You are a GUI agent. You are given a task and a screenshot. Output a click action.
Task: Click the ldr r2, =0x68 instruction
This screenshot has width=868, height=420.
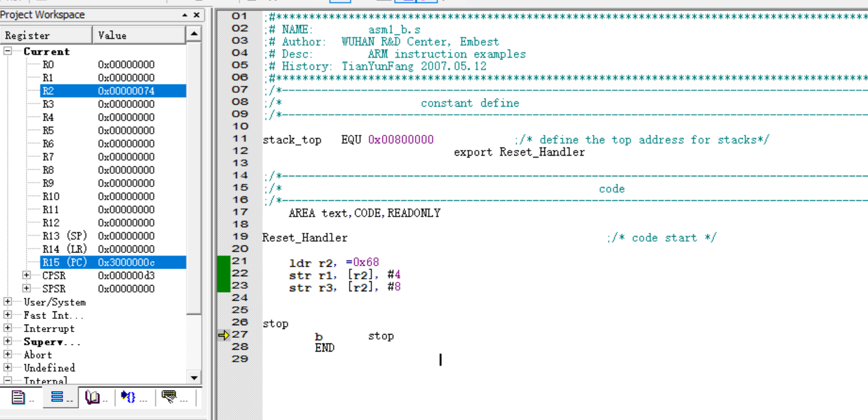[334, 262]
